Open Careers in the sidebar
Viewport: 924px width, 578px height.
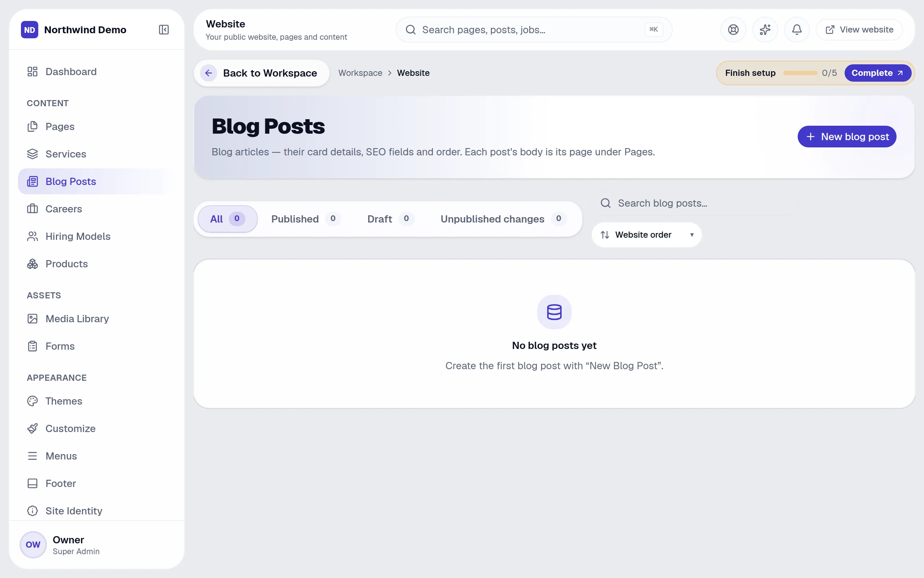click(97, 209)
